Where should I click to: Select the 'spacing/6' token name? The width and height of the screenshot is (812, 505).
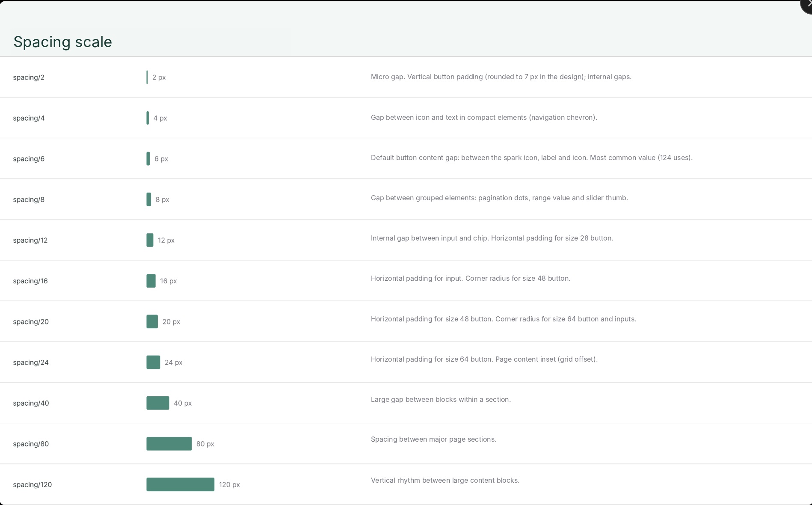tap(29, 159)
